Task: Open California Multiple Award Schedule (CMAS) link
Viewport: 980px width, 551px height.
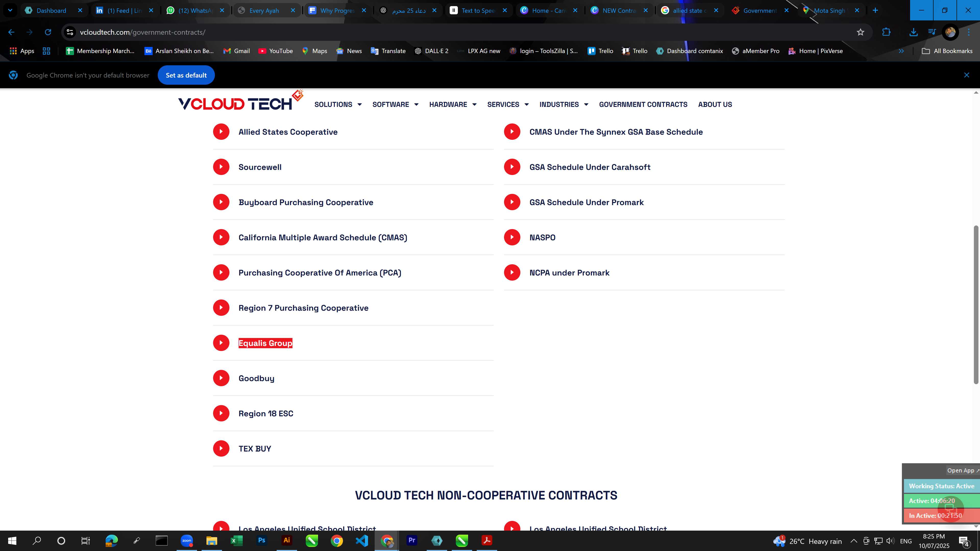Action: tap(323, 238)
